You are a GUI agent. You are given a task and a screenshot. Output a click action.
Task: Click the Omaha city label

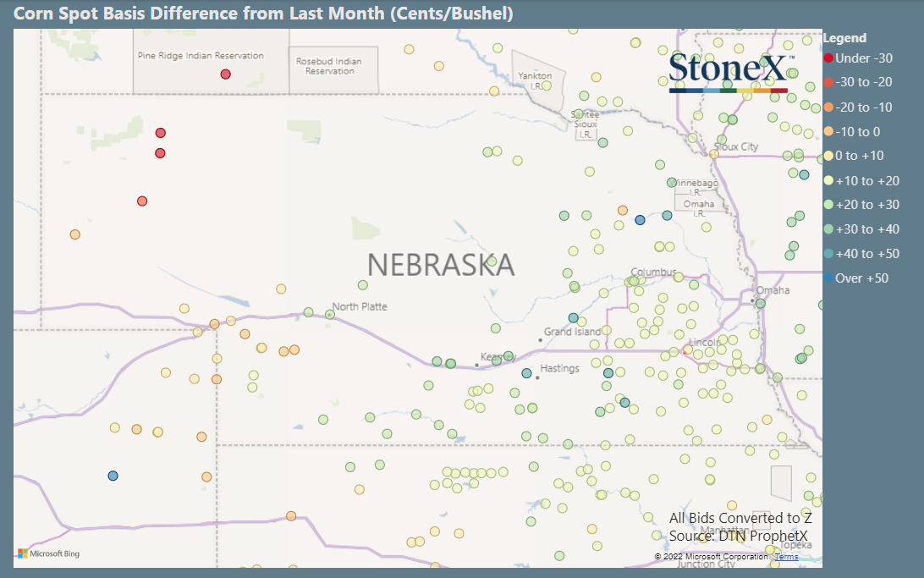tap(773, 290)
